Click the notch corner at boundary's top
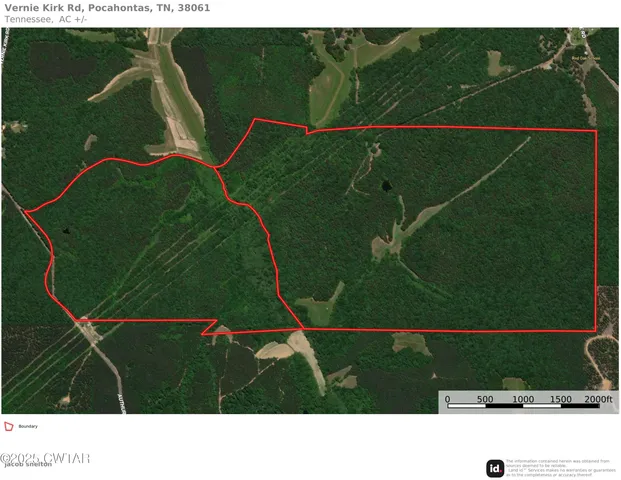Screen dimensions: 621x480 point(307,131)
